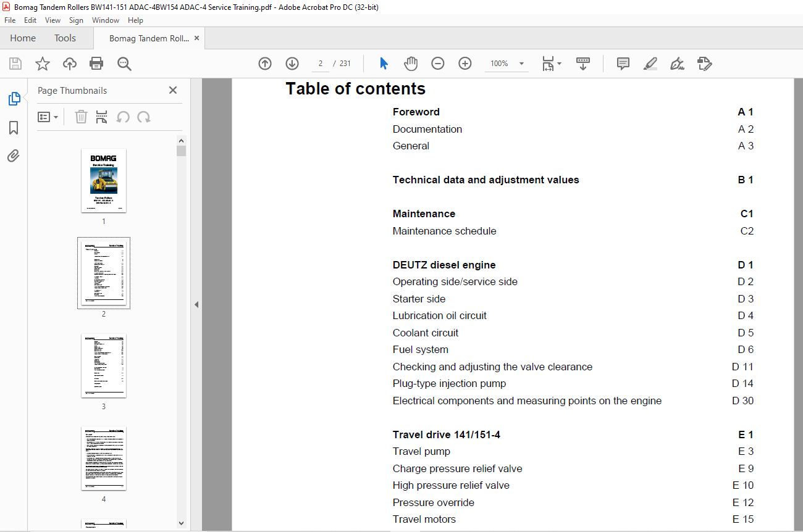Click 'Pressure override' entry
The height and width of the screenshot is (532, 803).
tap(434, 502)
